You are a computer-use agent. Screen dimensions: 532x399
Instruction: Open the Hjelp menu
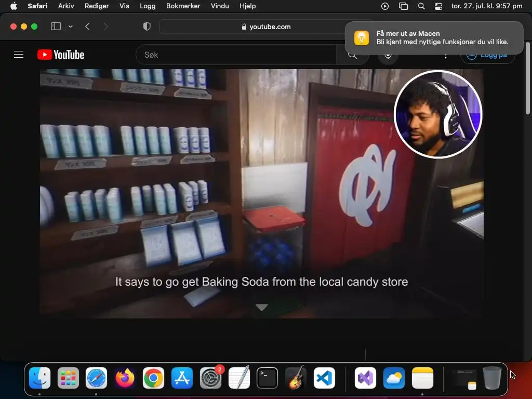248,6
